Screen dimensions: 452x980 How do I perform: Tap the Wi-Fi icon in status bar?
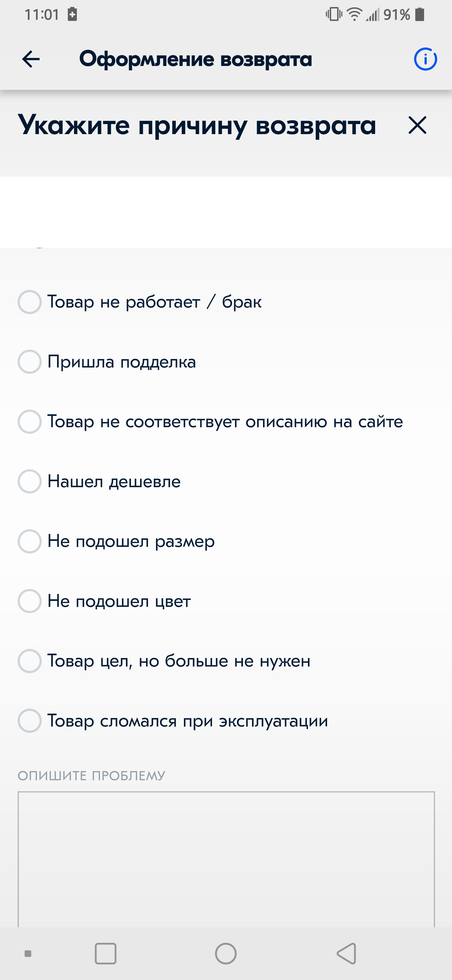[354, 14]
